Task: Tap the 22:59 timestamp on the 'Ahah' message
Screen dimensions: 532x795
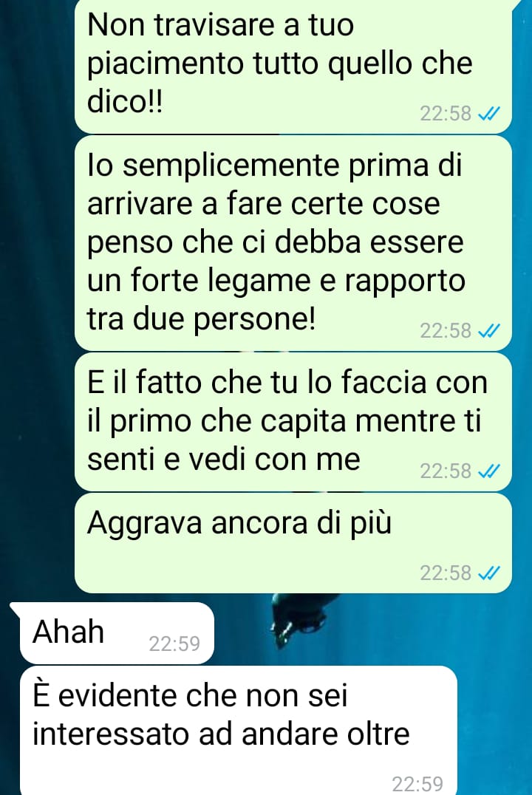Action: point(174,644)
